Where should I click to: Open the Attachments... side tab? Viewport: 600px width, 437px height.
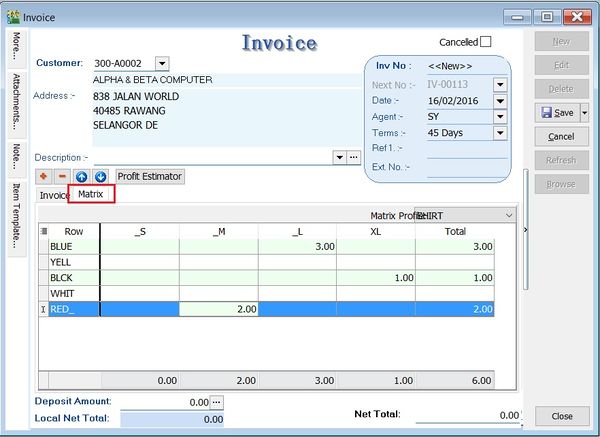16,103
